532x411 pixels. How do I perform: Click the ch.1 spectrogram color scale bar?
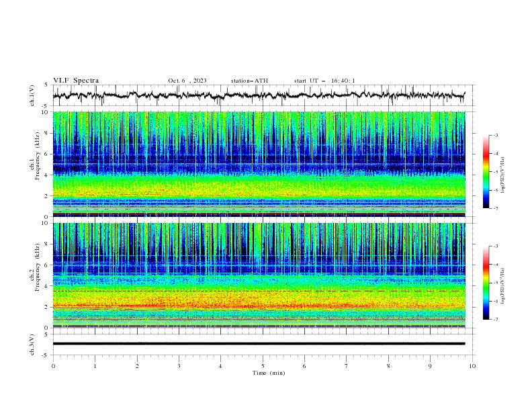[x=486, y=172]
